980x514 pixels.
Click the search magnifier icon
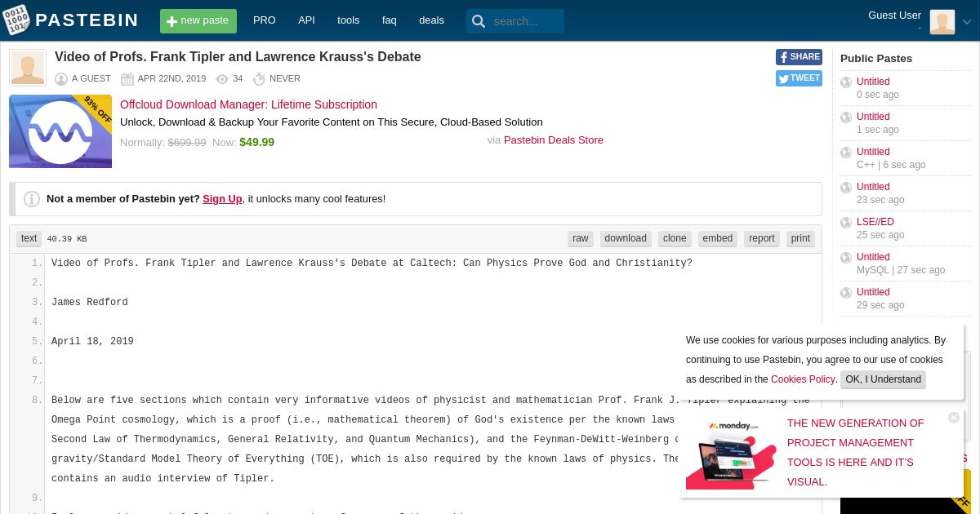coord(479,21)
